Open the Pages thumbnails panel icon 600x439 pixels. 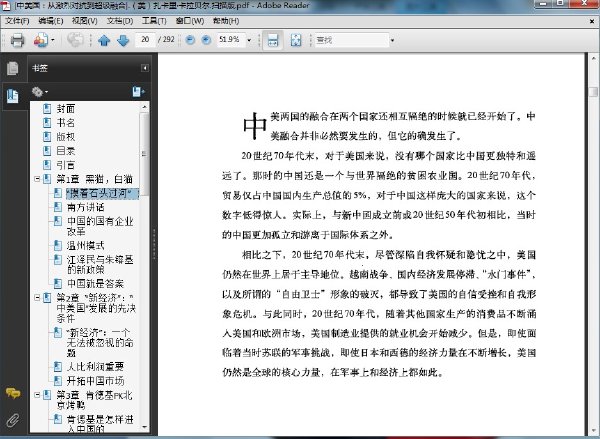pos(13,68)
